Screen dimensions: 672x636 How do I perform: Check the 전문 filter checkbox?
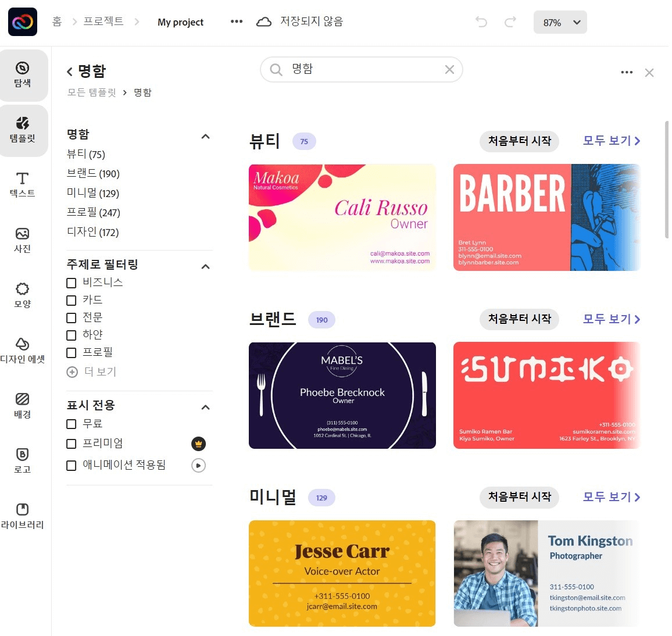(x=72, y=318)
